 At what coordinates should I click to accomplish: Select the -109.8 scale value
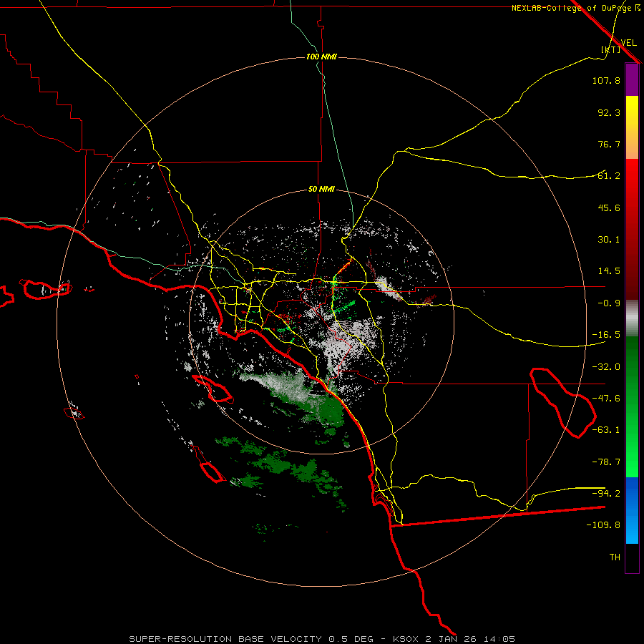click(x=603, y=525)
